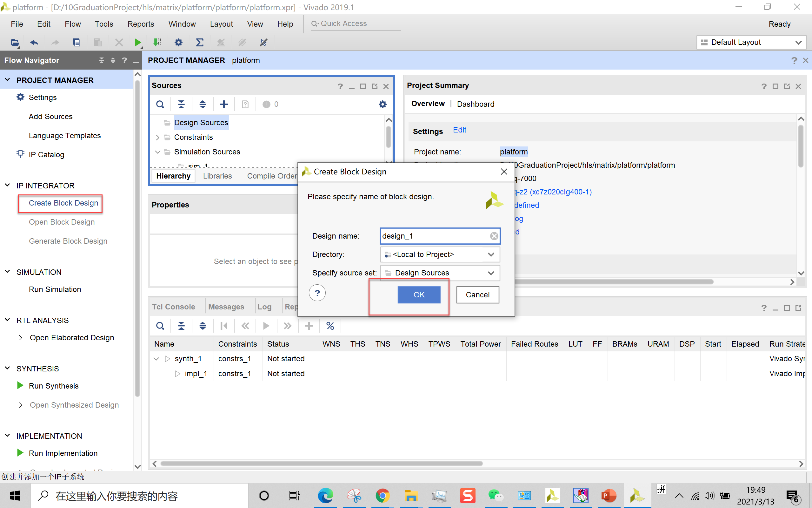The height and width of the screenshot is (508, 812).
Task: Collapse the synth_1 run row
Action: pyautogui.click(x=156, y=359)
